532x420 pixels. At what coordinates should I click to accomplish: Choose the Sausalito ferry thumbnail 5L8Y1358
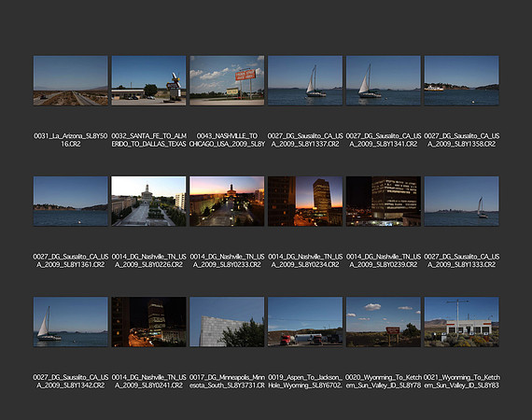tap(461, 81)
